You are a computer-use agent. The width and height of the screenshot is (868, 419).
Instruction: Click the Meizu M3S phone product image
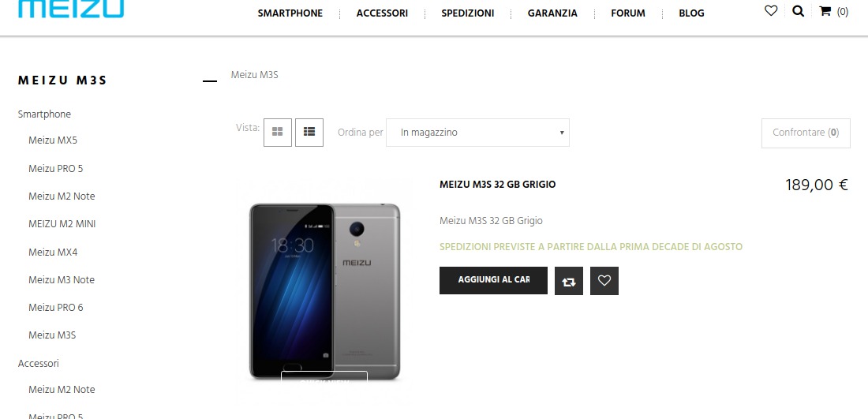325,291
